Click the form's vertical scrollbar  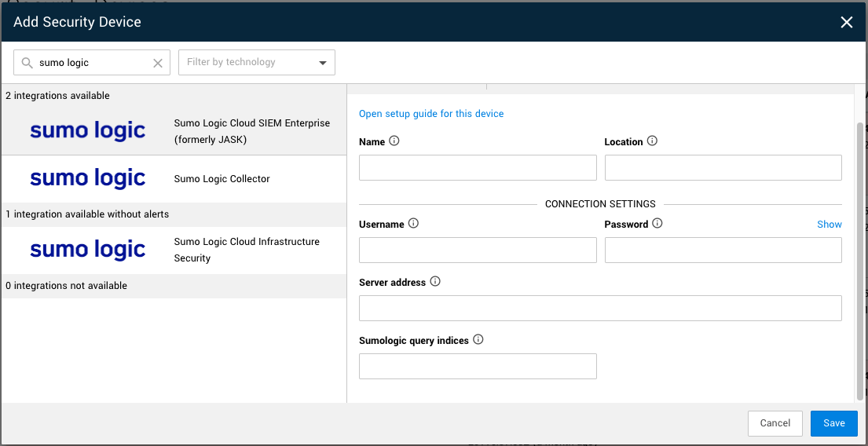[859, 260]
